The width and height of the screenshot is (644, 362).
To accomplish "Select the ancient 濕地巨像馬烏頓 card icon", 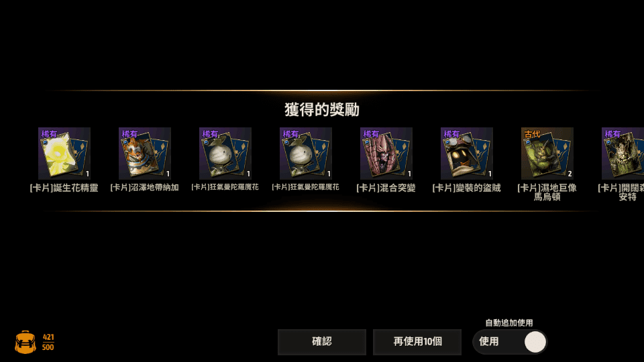I will [x=547, y=153].
